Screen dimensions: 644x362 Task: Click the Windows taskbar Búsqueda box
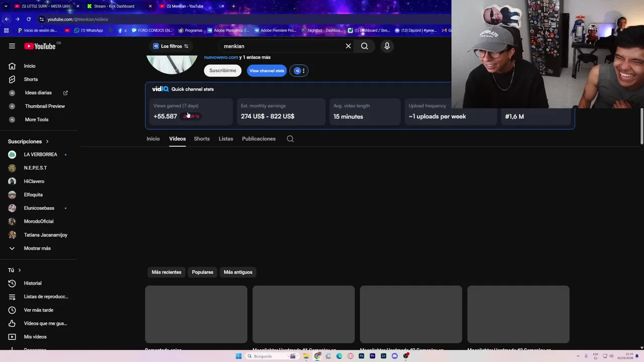click(x=272, y=356)
